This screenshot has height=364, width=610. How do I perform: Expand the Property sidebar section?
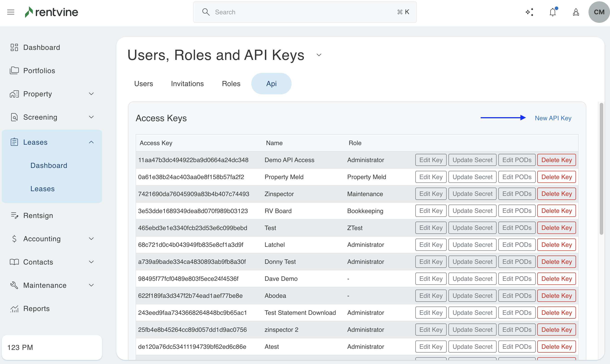[91, 94]
